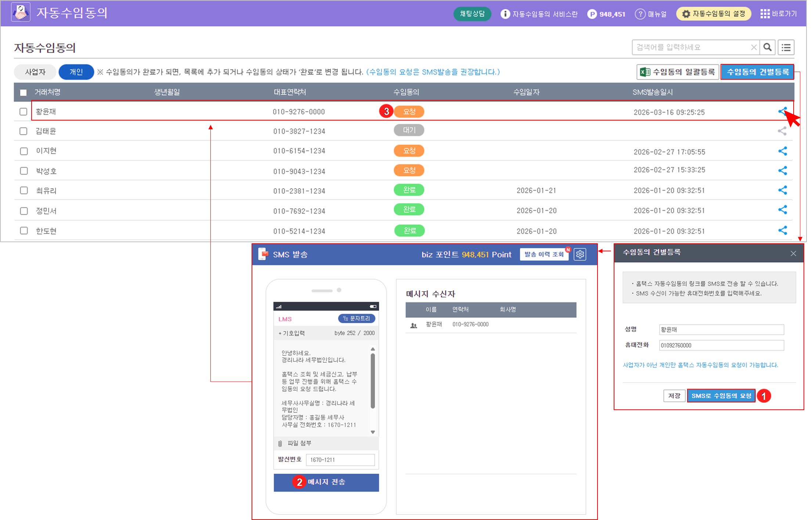Click 파일 첨부 paperclip icon

[280, 444]
